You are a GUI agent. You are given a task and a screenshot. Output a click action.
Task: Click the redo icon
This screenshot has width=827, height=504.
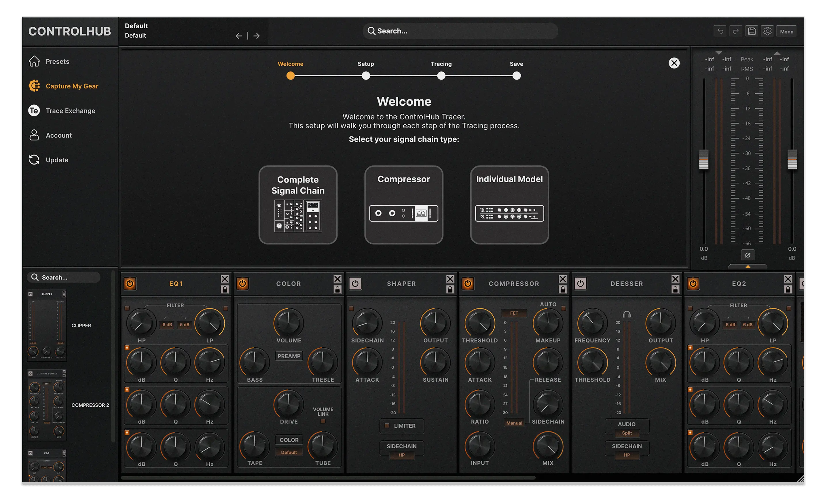pyautogui.click(x=736, y=31)
